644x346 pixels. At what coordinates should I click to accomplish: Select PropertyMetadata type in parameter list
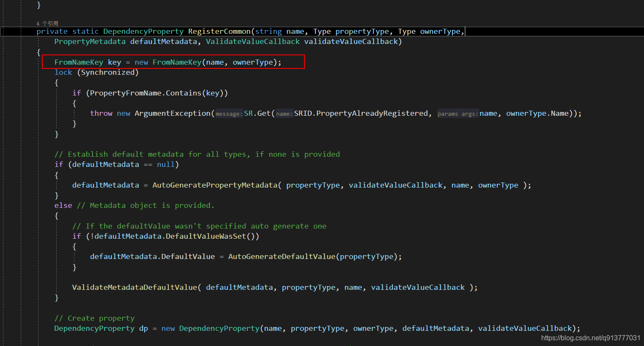point(90,41)
